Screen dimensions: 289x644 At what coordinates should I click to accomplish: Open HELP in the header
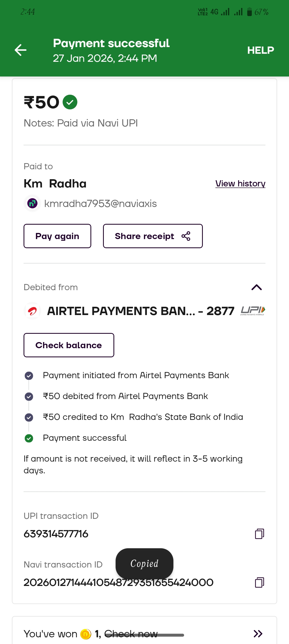coord(260,50)
